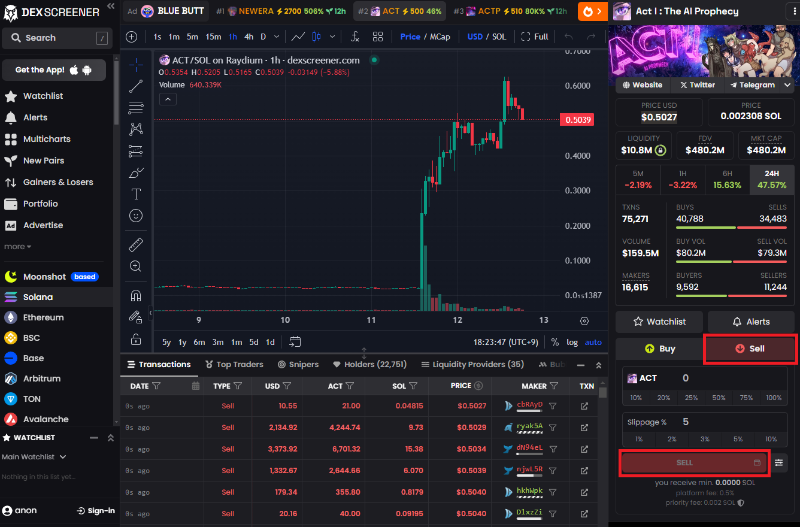Image resolution: width=800 pixels, height=527 pixels.
Task: Click the red SELL submit button
Action: point(693,463)
